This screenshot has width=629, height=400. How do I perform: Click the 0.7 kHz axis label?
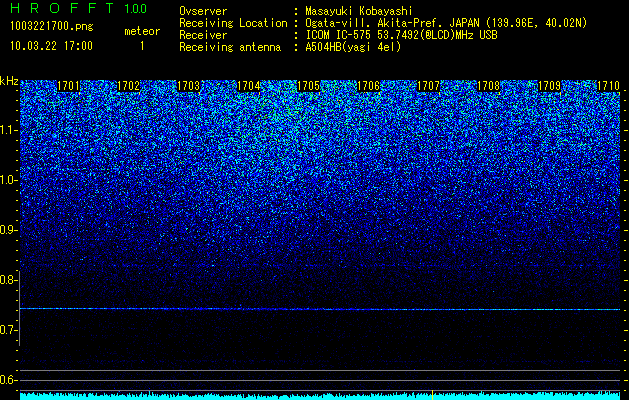point(7,330)
